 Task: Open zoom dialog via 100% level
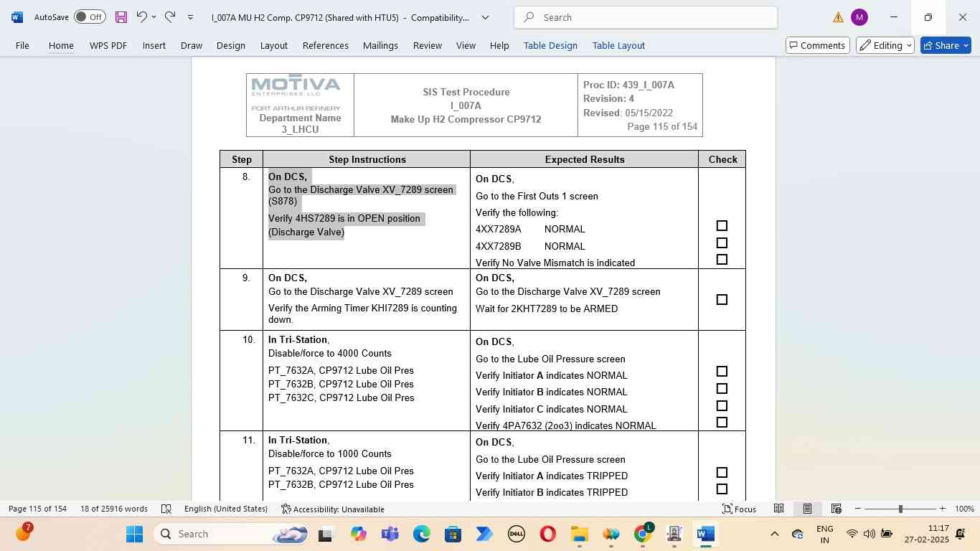pyautogui.click(x=964, y=509)
